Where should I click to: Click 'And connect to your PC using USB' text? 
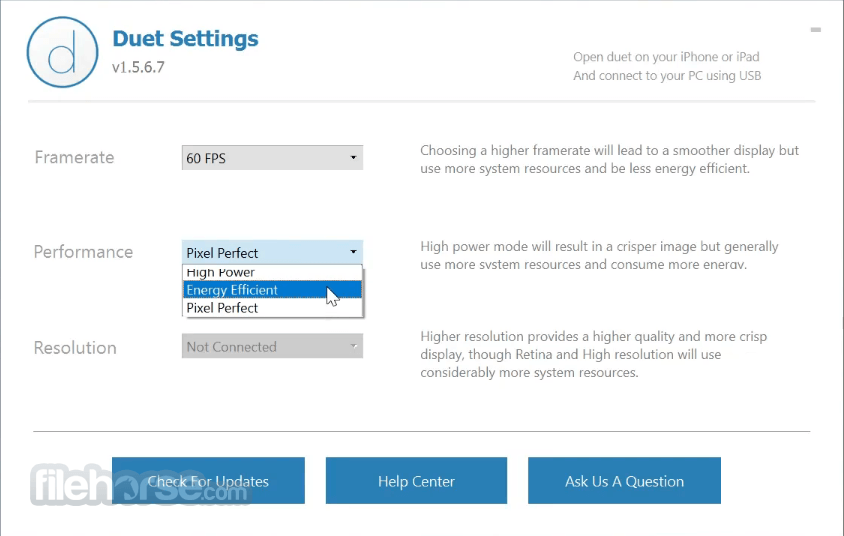(667, 76)
